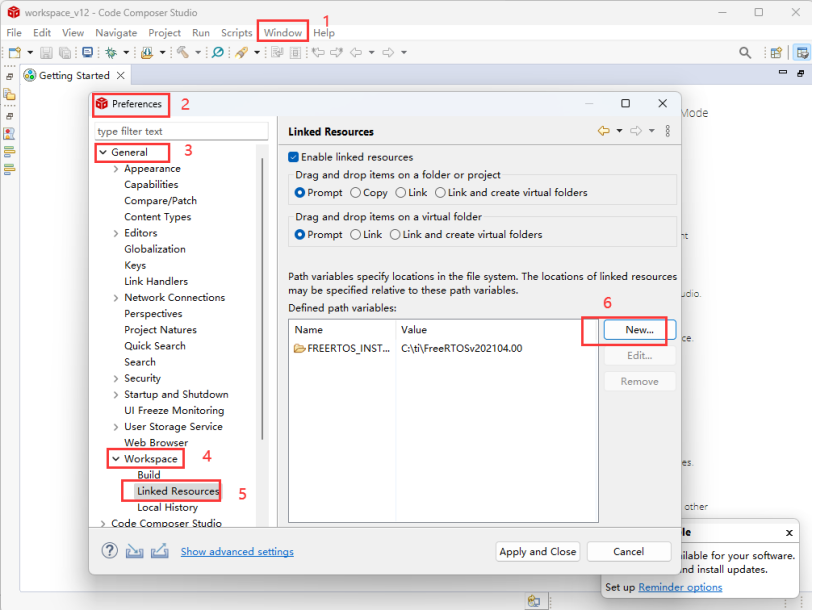Screen dimensions: 813x611
Task: Click the CCS Edit perspective icon
Action: [802, 52]
